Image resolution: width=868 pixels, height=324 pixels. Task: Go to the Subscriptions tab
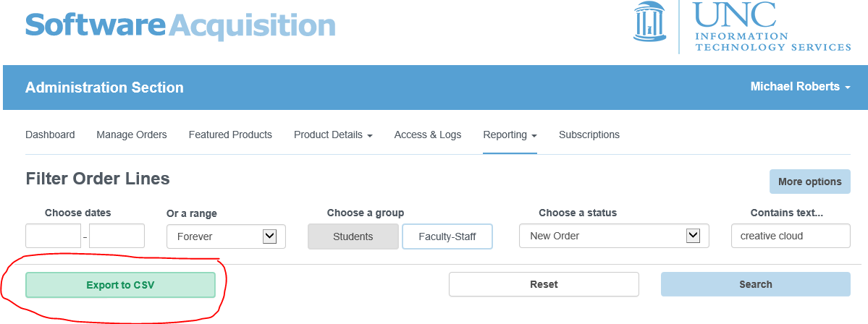click(x=589, y=135)
